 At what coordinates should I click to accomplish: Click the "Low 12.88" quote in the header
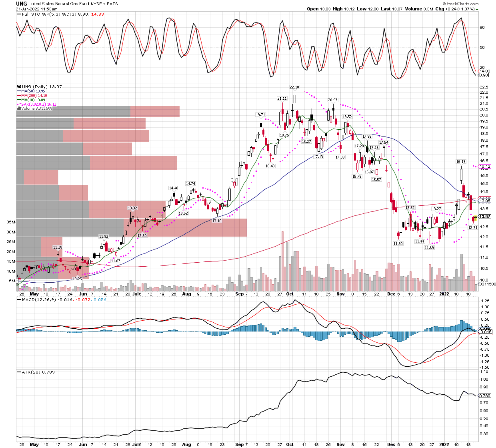(368, 9)
